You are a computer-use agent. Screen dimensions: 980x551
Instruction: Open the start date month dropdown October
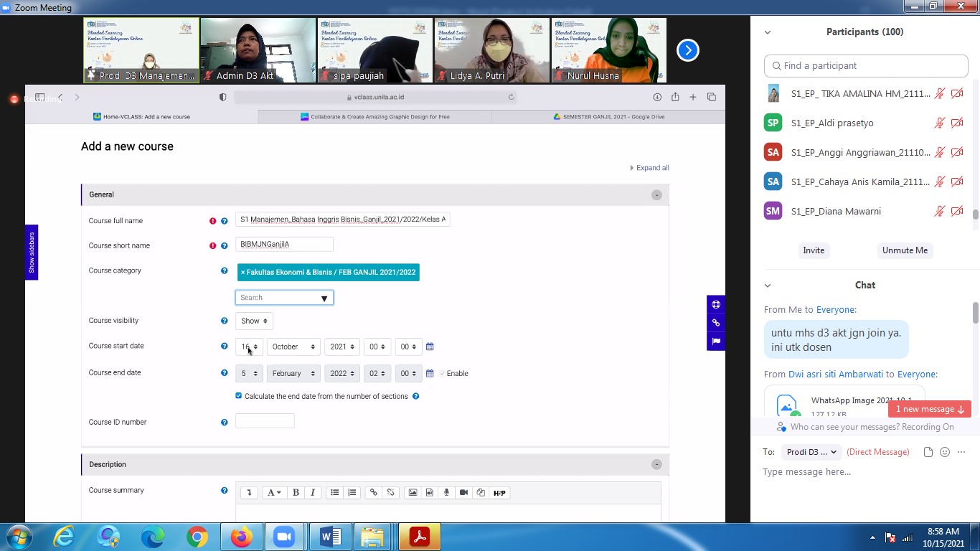[293, 347]
